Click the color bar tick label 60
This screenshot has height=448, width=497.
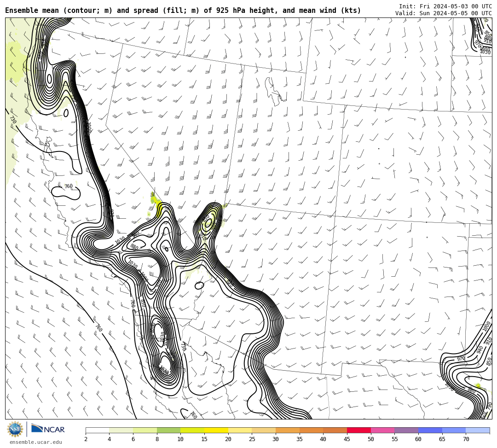(x=418, y=439)
